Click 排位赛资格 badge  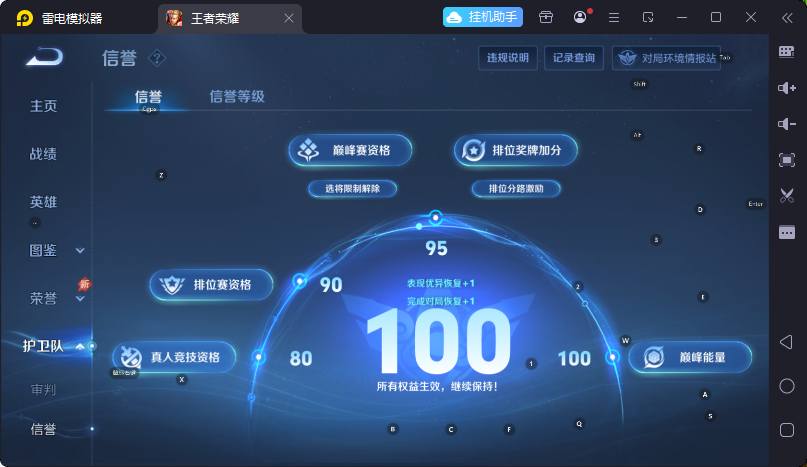pyautogui.click(x=212, y=285)
